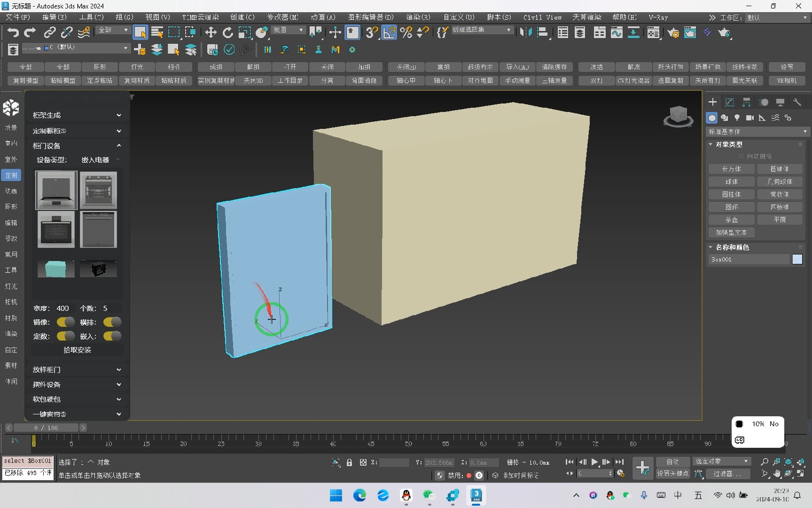The width and height of the screenshot is (812, 508).
Task: Switch to the Modify panel wrench-free modifier tab
Action: click(729, 102)
